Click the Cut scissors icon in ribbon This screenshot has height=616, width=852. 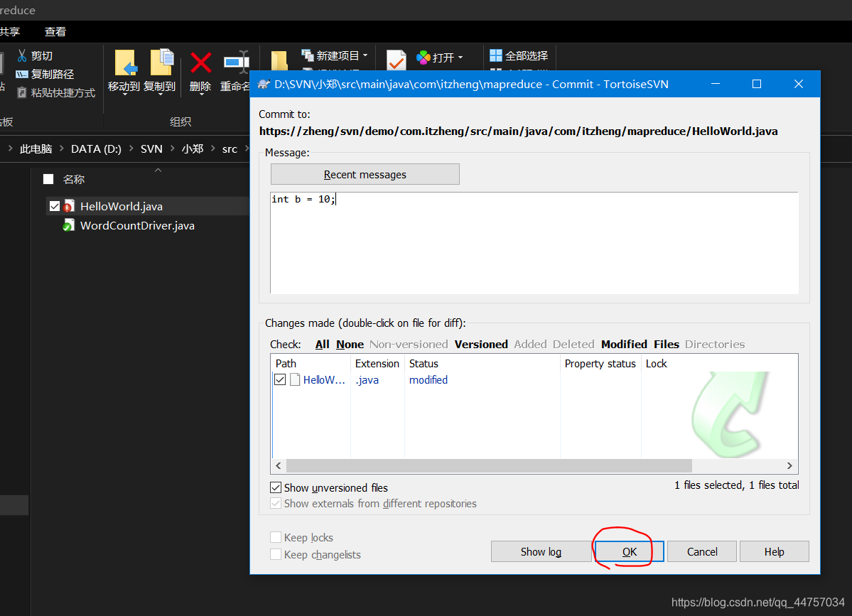22,55
